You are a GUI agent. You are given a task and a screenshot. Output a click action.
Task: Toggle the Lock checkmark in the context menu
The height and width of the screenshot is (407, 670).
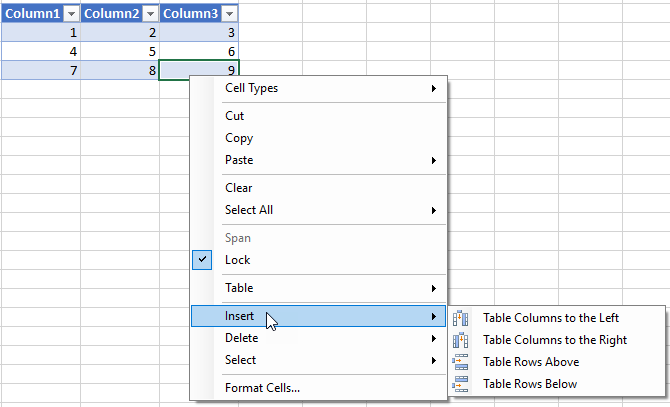coord(202,260)
